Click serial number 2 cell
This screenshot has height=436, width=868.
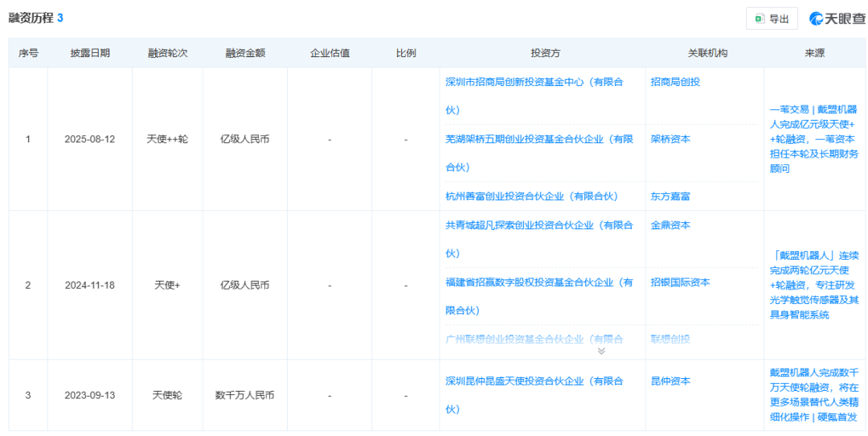(x=28, y=286)
